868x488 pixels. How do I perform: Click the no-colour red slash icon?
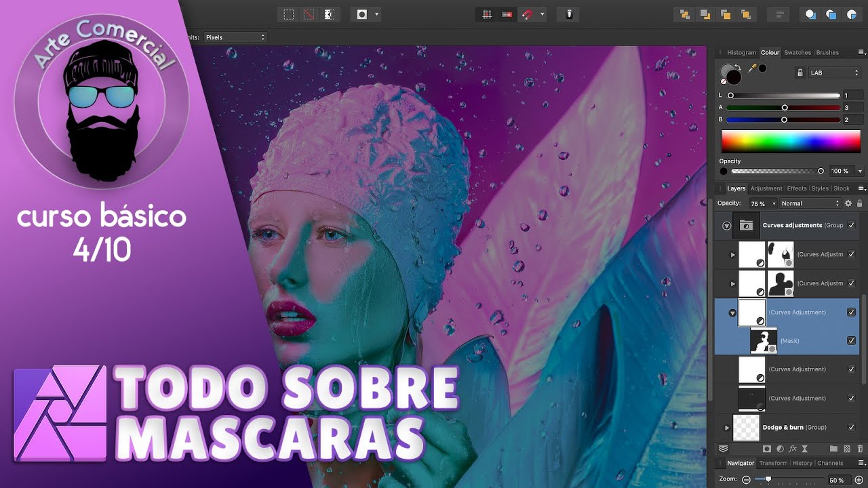(724, 81)
